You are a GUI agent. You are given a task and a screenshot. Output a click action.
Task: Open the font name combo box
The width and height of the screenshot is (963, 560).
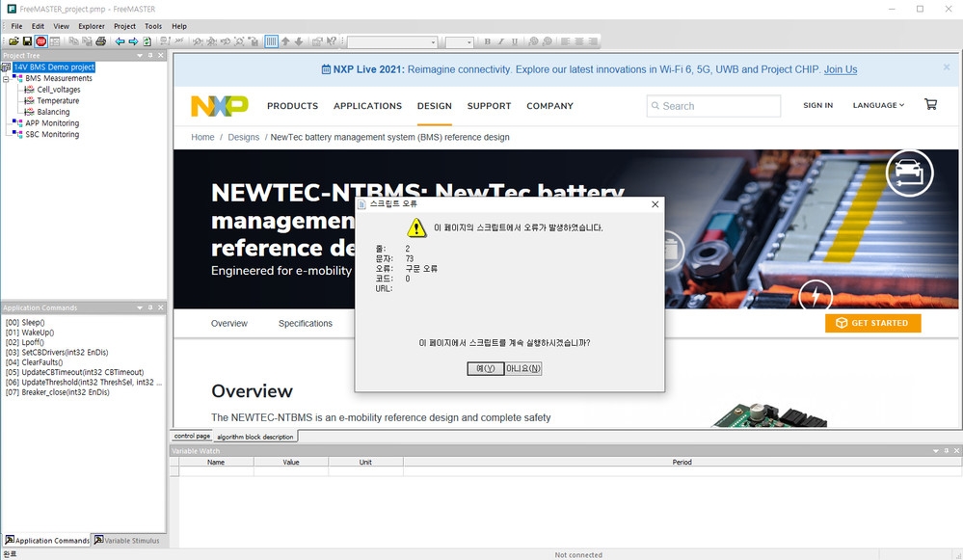click(x=392, y=41)
